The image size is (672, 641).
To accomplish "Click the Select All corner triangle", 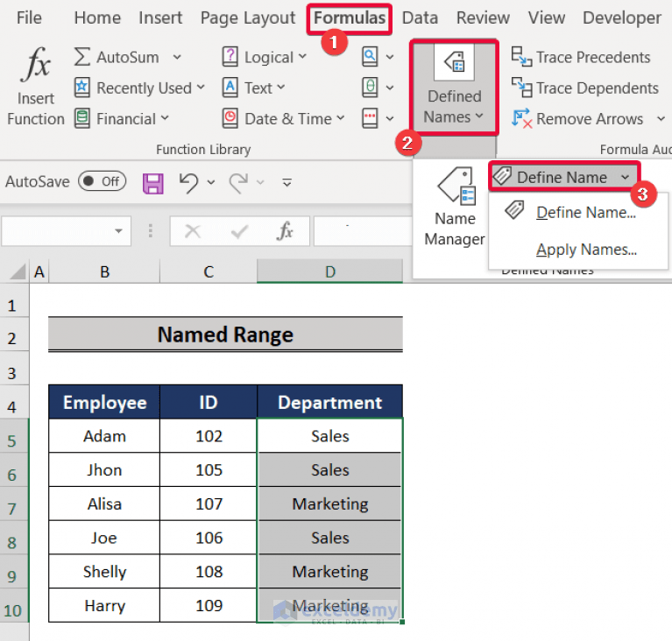I will coord(18,271).
